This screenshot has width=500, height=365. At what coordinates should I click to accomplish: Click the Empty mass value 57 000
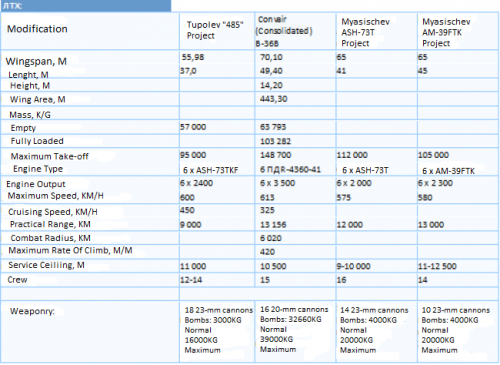(193, 127)
